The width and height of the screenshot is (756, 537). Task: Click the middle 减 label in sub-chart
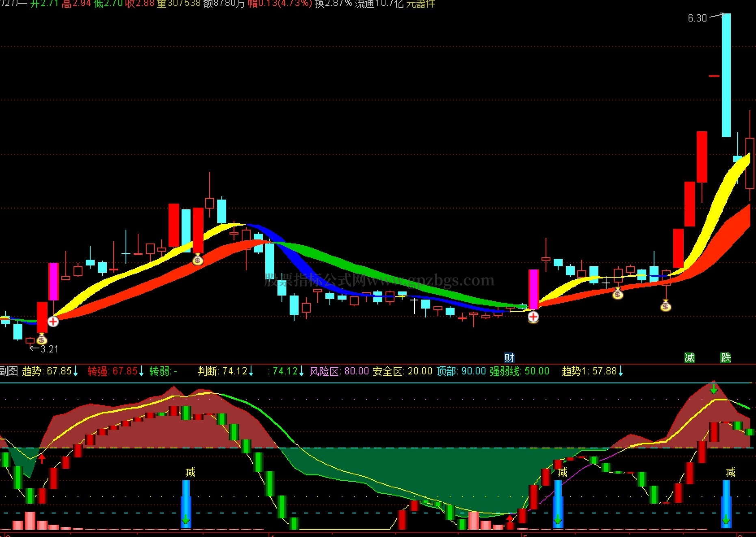[x=562, y=472]
